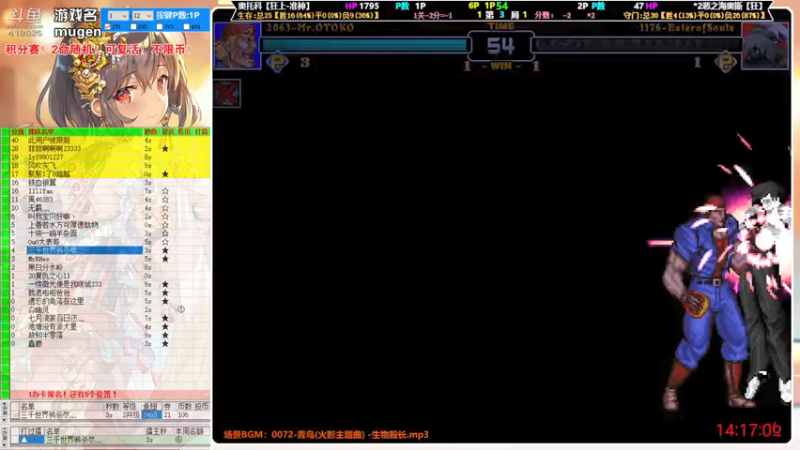This screenshot has width=800, height=450.
Task: Click the right player P badge icon
Action: (x=726, y=63)
